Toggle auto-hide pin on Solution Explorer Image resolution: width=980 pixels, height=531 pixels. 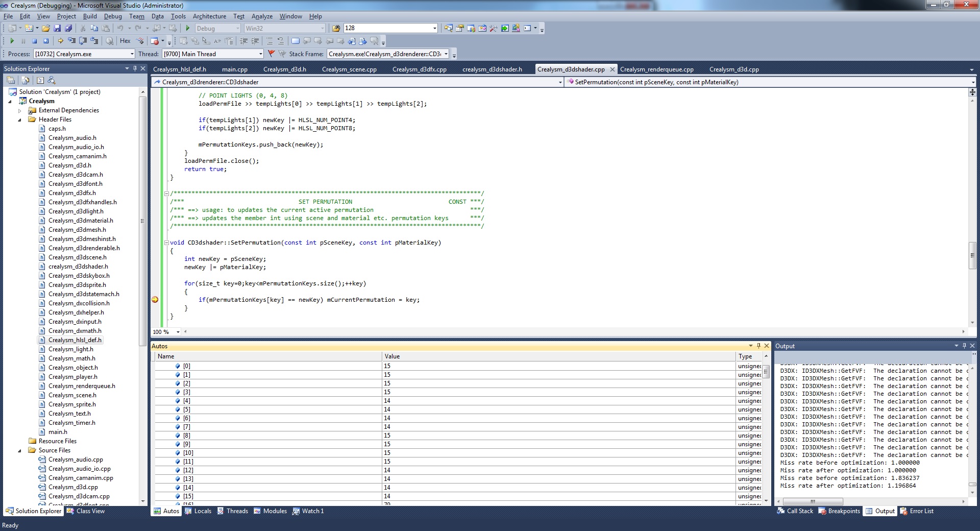click(x=135, y=68)
